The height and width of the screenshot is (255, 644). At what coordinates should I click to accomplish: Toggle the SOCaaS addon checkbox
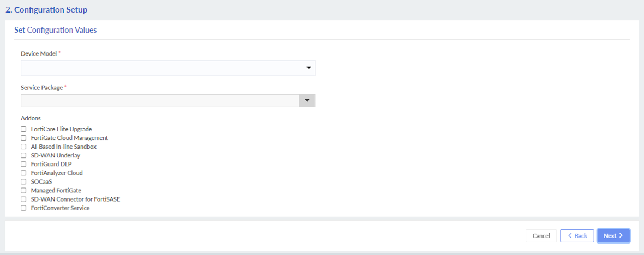(23, 181)
